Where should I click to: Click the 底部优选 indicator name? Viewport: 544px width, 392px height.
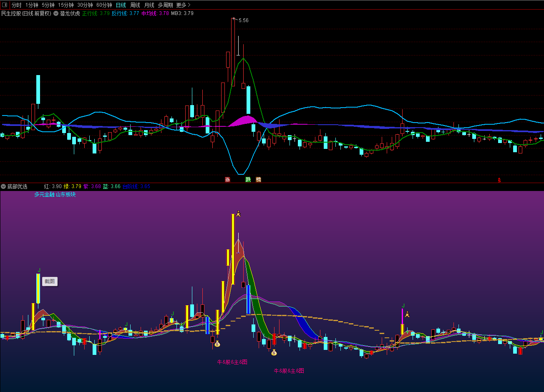[x=18, y=186]
